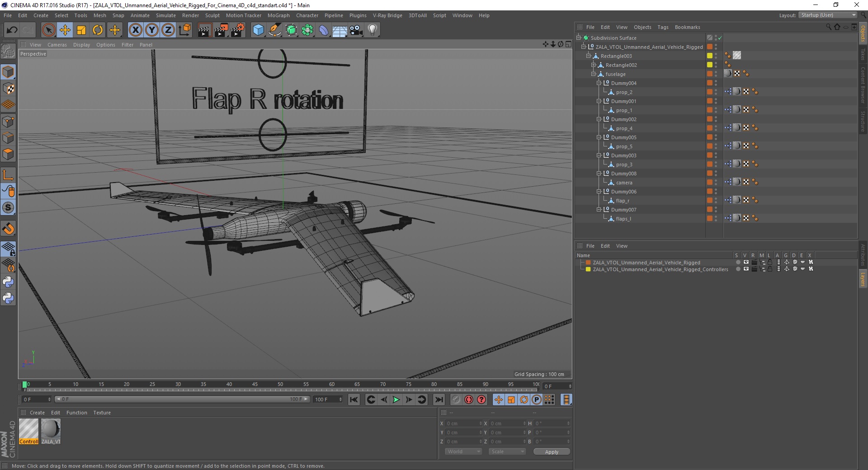
Task: Switch to Polygons mode
Action: [8, 154]
